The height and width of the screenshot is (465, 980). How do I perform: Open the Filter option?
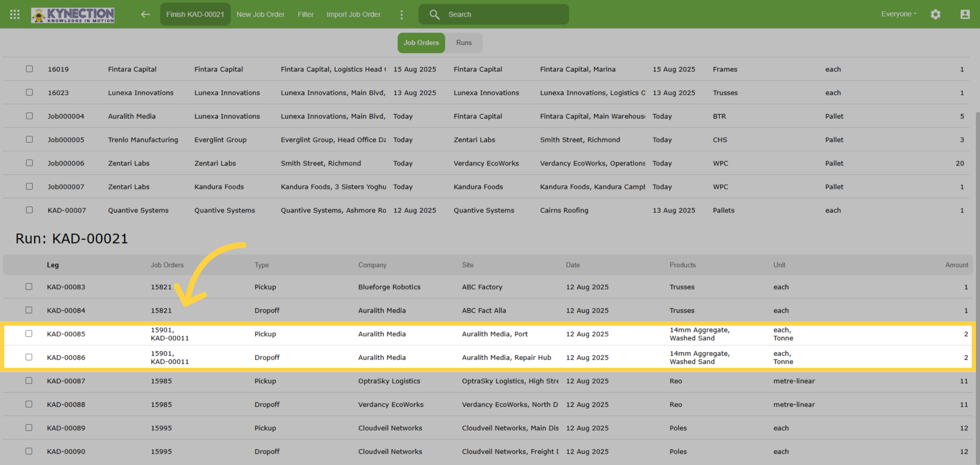[305, 14]
